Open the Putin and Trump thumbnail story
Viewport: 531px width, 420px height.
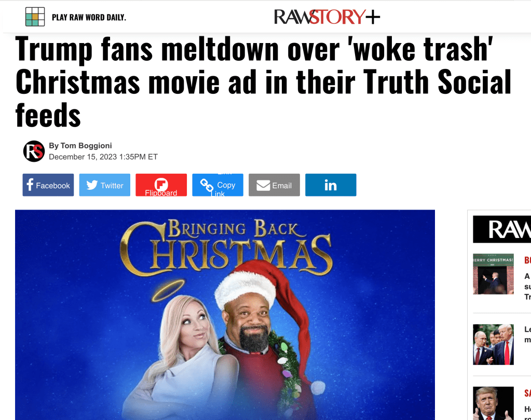[x=494, y=345]
